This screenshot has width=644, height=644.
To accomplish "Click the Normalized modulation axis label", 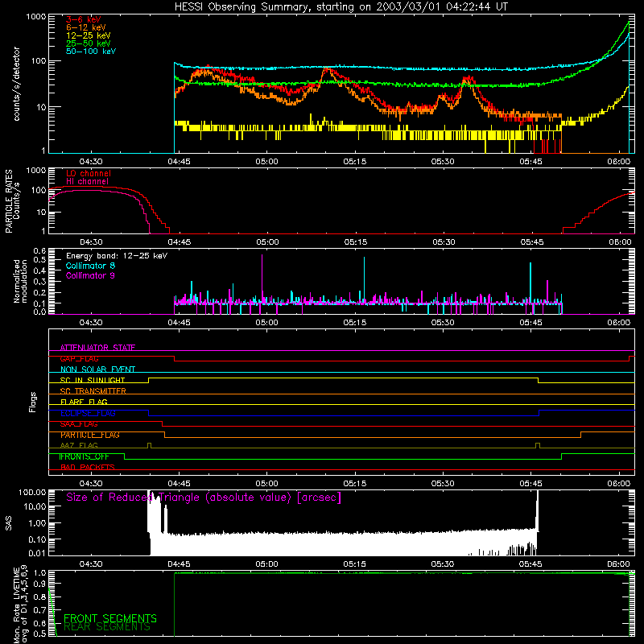I will coord(20,281).
